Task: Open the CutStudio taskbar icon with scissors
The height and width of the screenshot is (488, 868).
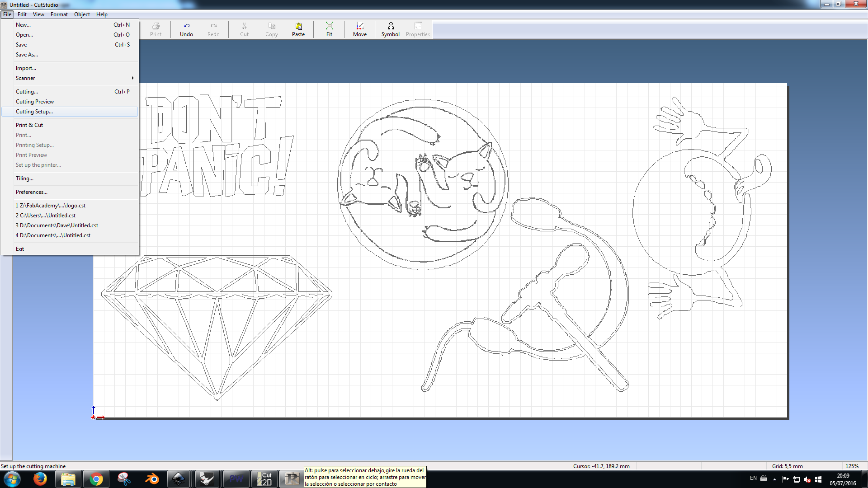Action: (x=124, y=479)
